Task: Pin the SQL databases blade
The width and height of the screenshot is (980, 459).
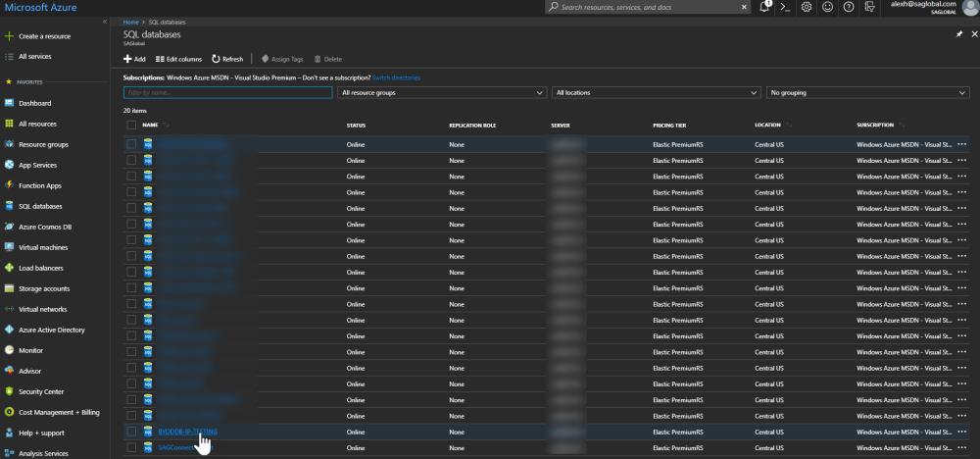Action: (958, 33)
